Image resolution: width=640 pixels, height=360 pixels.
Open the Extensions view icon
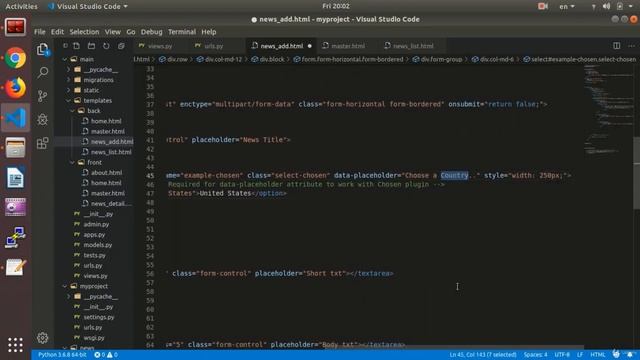tap(42, 143)
